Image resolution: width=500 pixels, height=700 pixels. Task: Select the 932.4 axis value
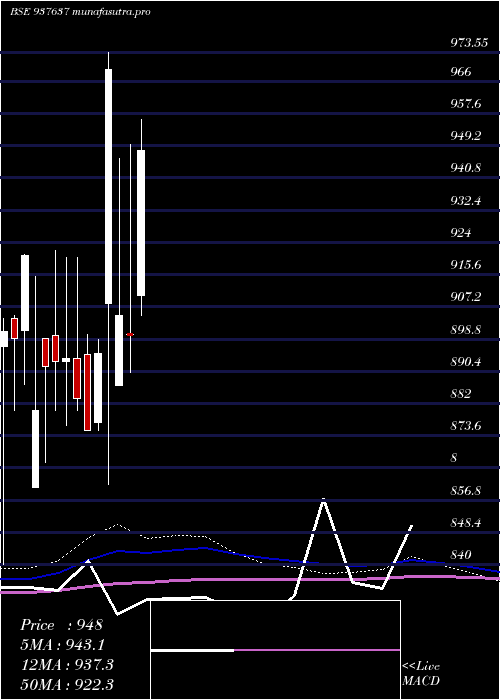466,200
